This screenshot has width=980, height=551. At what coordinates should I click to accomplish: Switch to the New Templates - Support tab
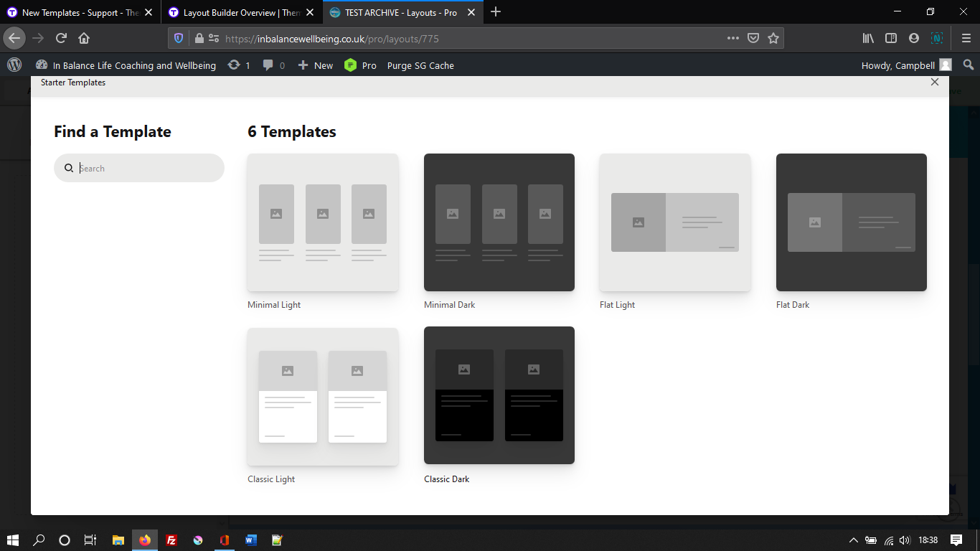pyautogui.click(x=80, y=12)
